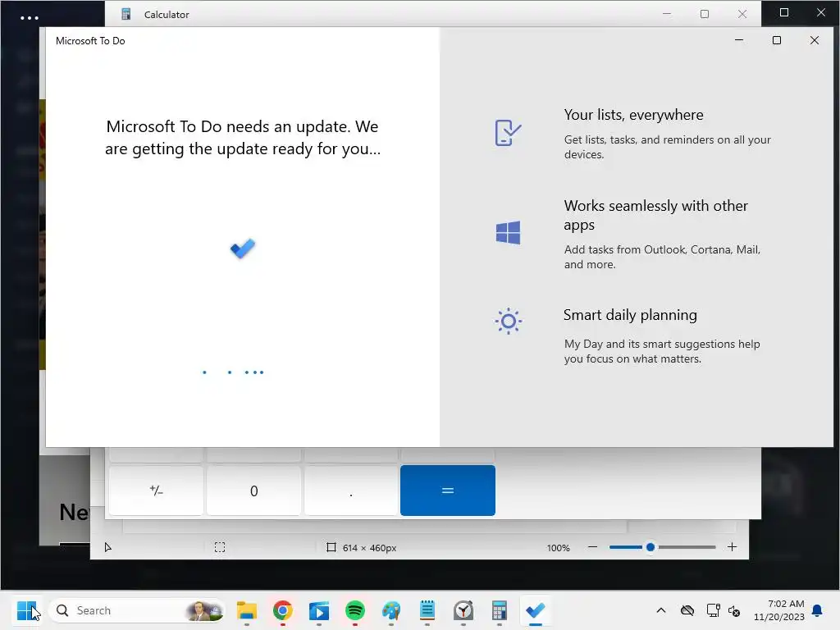The width and height of the screenshot is (840, 630).
Task: Open the notification bell in the taskbar
Action: (x=817, y=610)
